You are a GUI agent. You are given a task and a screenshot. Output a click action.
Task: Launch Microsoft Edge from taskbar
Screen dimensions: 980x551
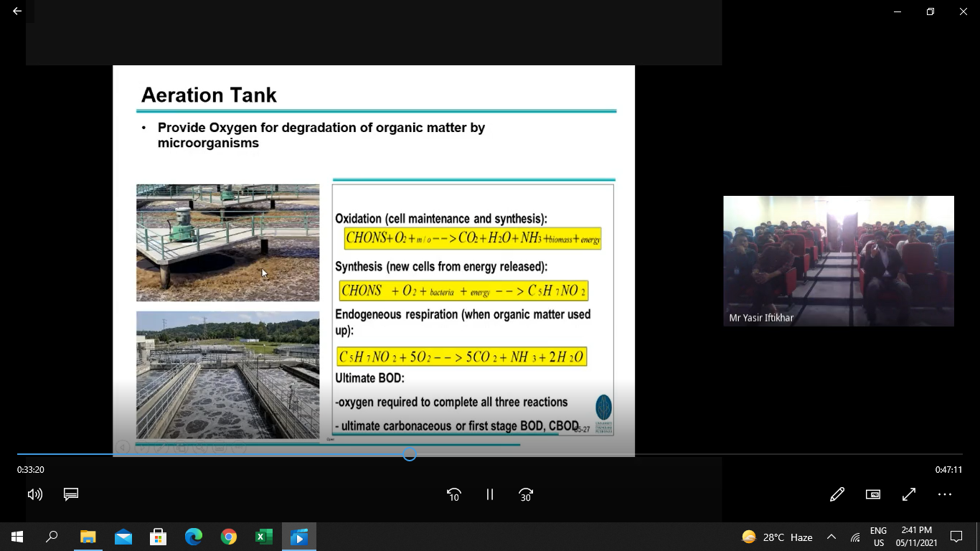click(193, 537)
